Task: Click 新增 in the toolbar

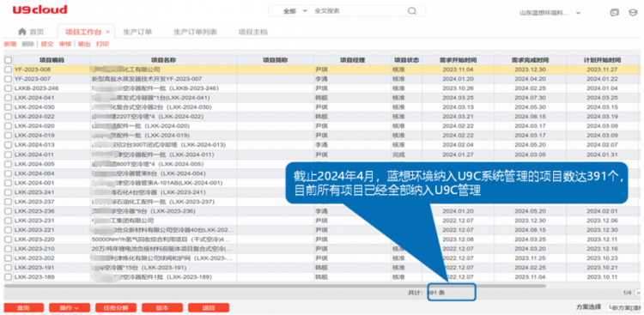Action: click(x=9, y=44)
